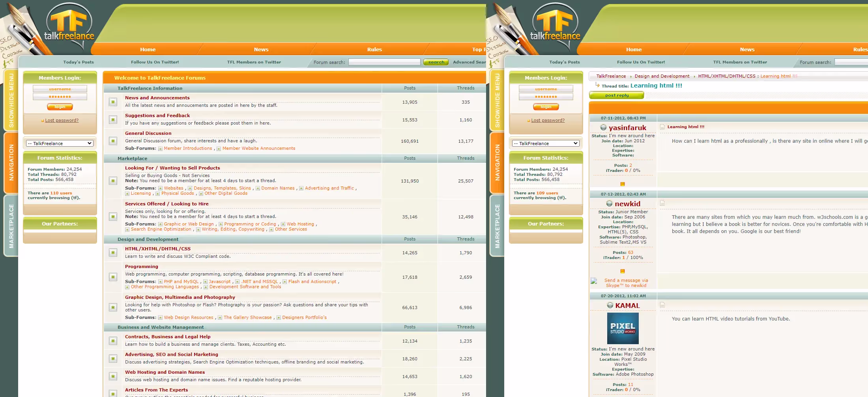The image size is (868, 397).
Task: Click Skype icon beside Send a message link
Action: (x=594, y=281)
